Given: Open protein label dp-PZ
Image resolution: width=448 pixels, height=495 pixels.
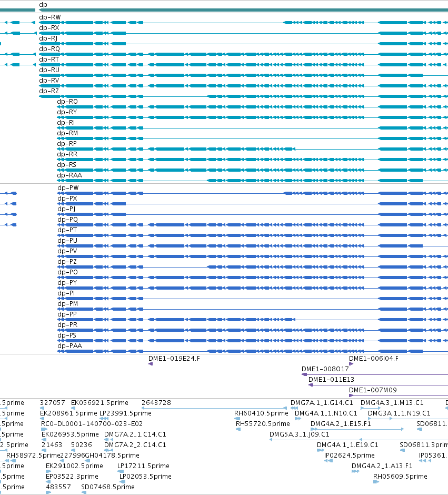Looking at the screenshot, I should (x=67, y=261).
